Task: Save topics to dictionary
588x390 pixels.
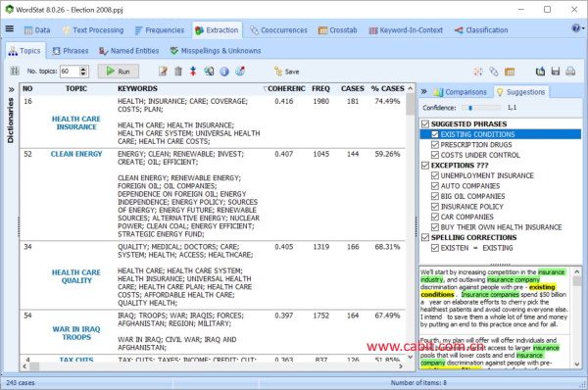Action: [287, 72]
